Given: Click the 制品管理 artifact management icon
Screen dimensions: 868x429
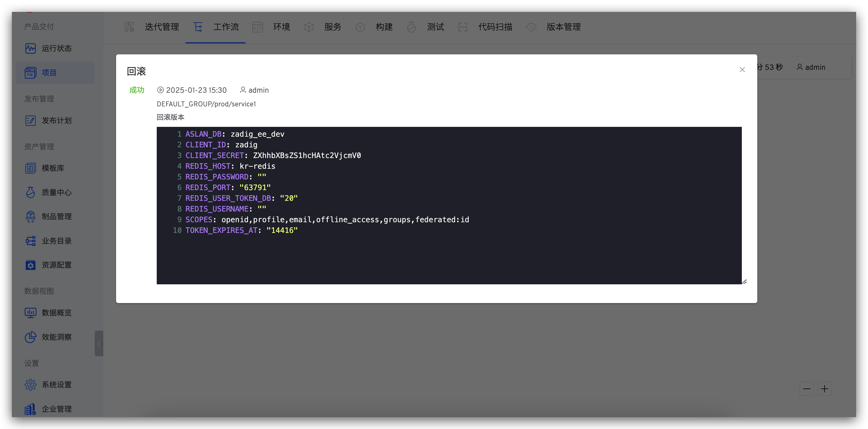Looking at the screenshot, I should click(x=30, y=217).
